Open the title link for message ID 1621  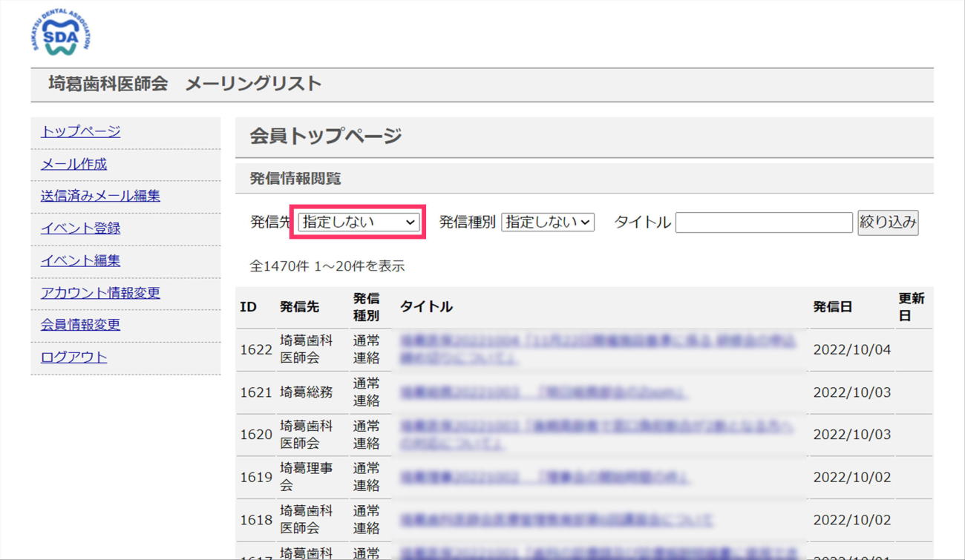(x=542, y=392)
